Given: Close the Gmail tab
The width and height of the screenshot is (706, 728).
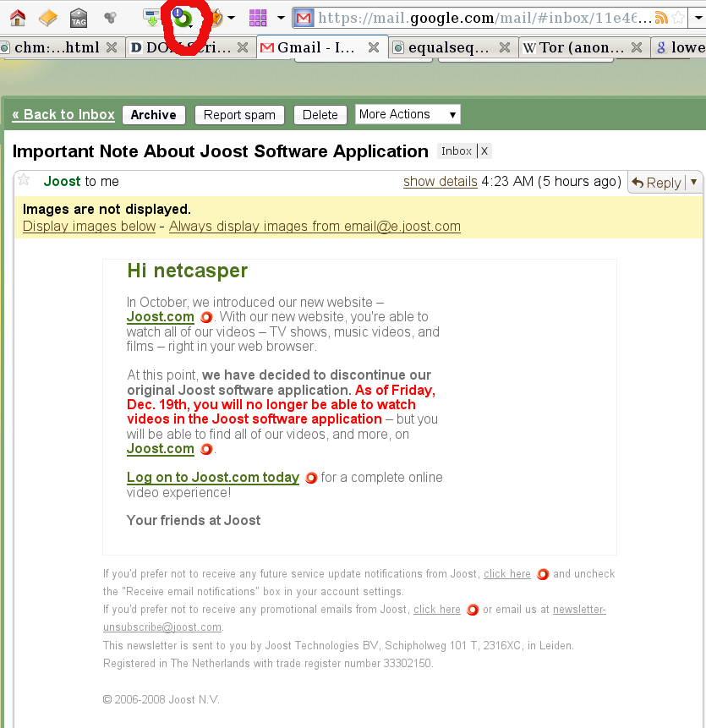Looking at the screenshot, I should point(374,47).
